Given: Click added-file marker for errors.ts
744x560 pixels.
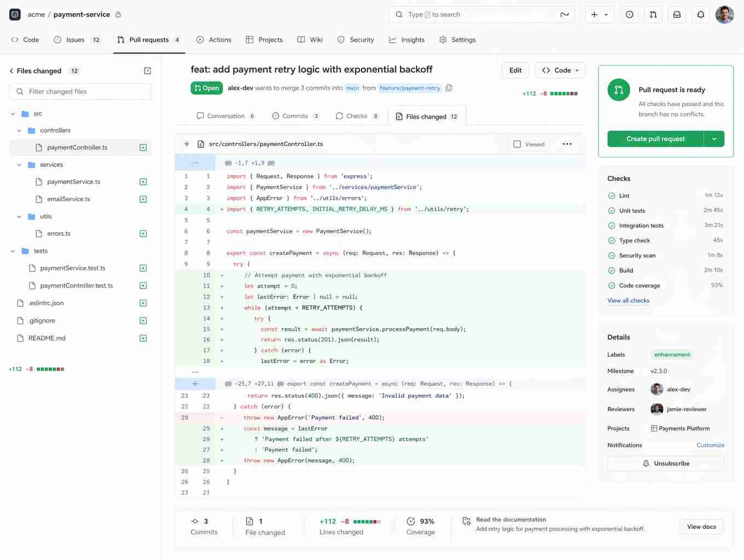Looking at the screenshot, I should tap(143, 234).
